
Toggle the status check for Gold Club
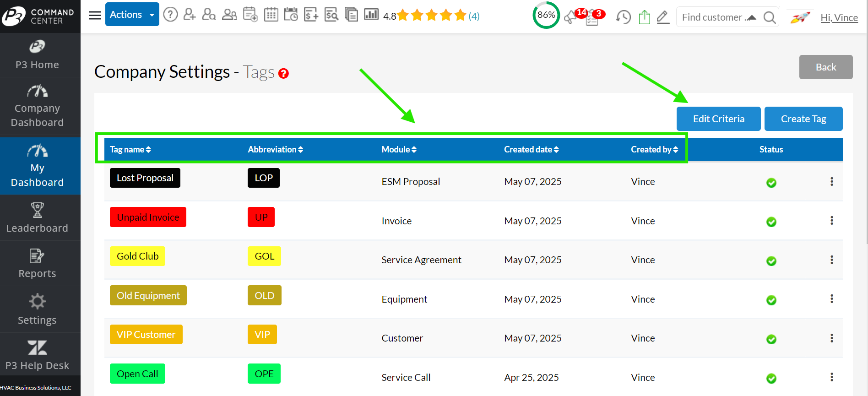pyautogui.click(x=771, y=261)
